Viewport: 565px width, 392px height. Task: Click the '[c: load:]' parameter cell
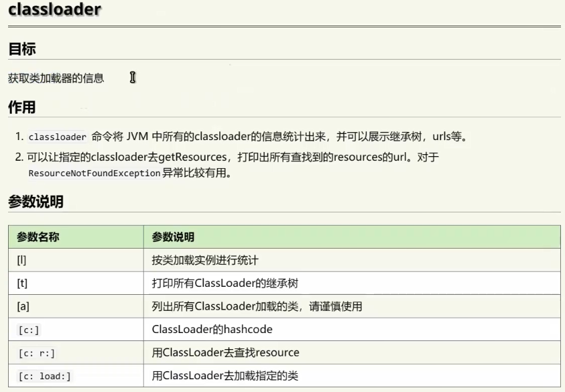76,376
